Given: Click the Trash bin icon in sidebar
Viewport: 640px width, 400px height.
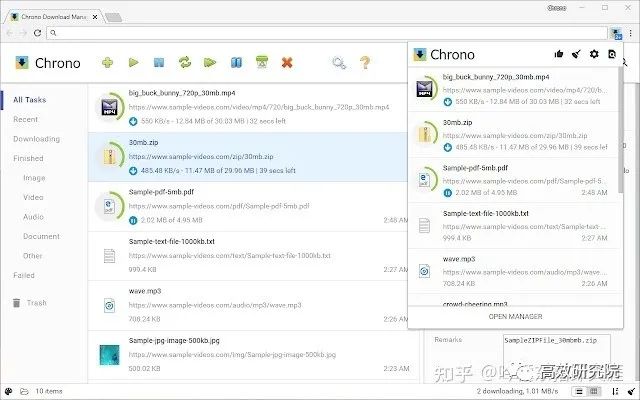Looking at the screenshot, I should point(16,303).
